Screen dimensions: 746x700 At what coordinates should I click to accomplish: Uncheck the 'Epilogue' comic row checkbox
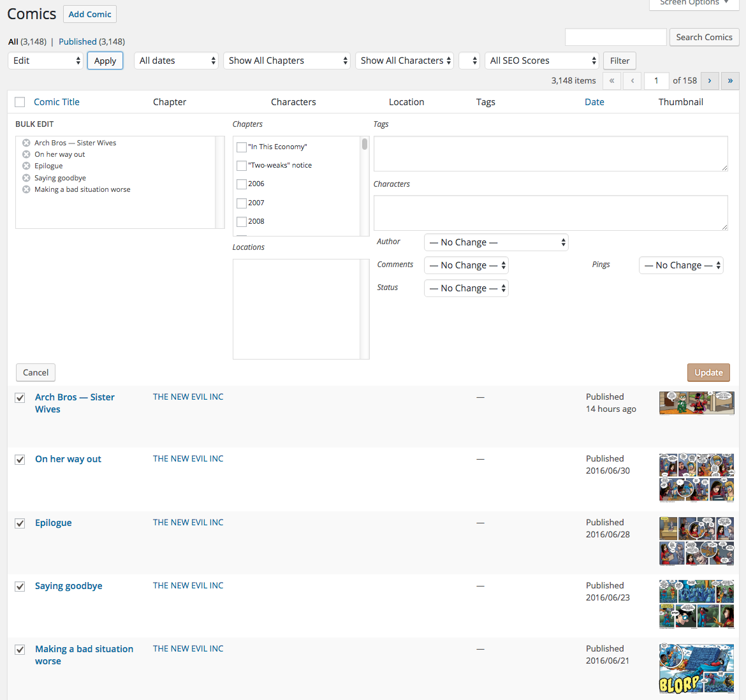pyautogui.click(x=20, y=523)
